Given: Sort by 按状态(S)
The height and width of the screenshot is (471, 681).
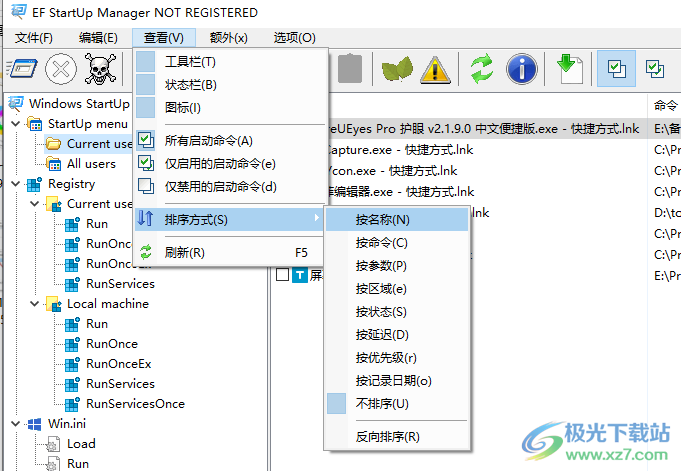Looking at the screenshot, I should click(397, 312).
